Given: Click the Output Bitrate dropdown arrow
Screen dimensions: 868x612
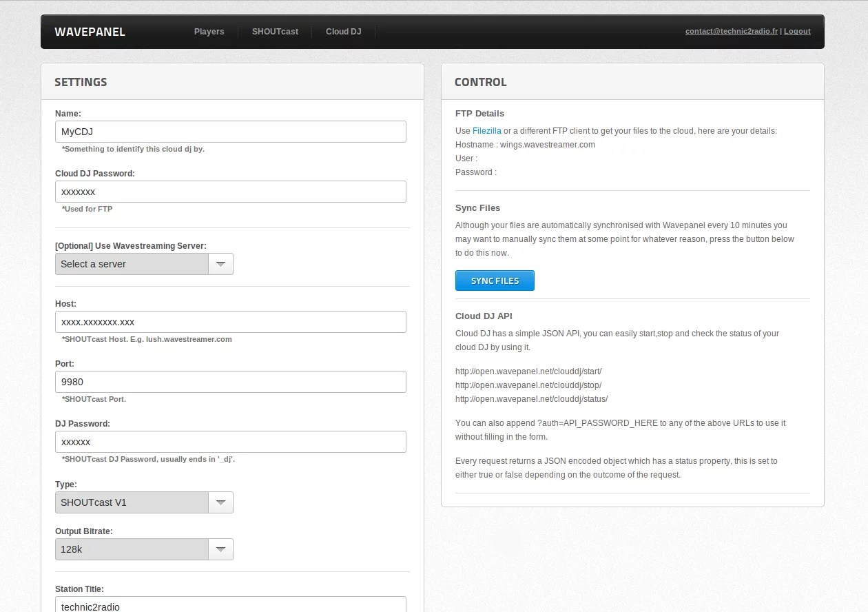Looking at the screenshot, I should coord(220,549).
